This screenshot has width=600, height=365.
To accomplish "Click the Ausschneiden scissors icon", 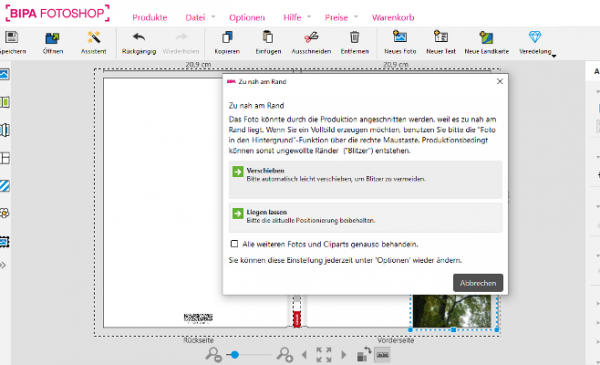I will click(x=311, y=37).
